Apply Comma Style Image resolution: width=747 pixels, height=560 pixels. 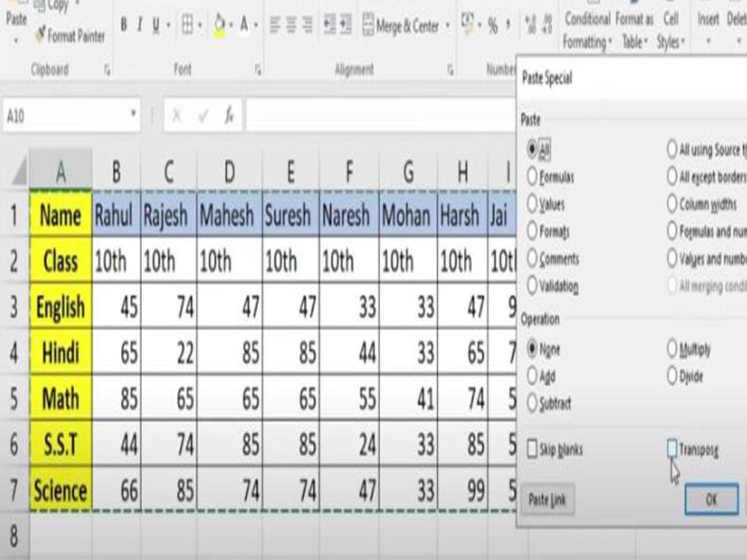(x=508, y=25)
